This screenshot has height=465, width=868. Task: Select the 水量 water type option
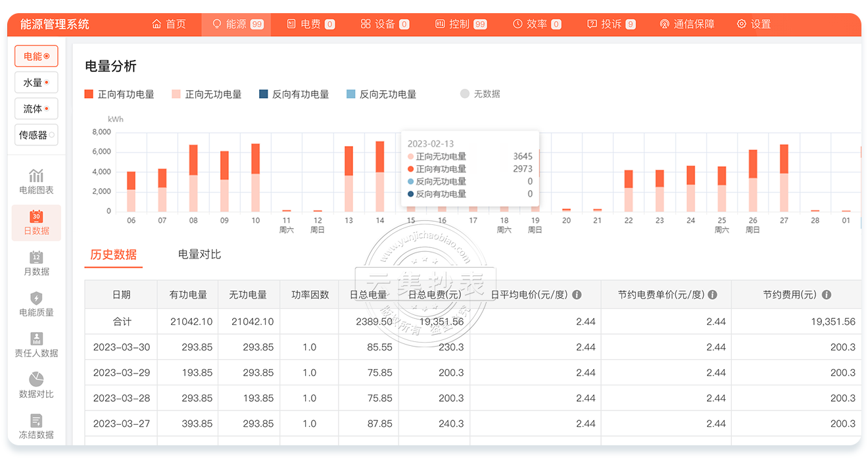pyautogui.click(x=36, y=83)
